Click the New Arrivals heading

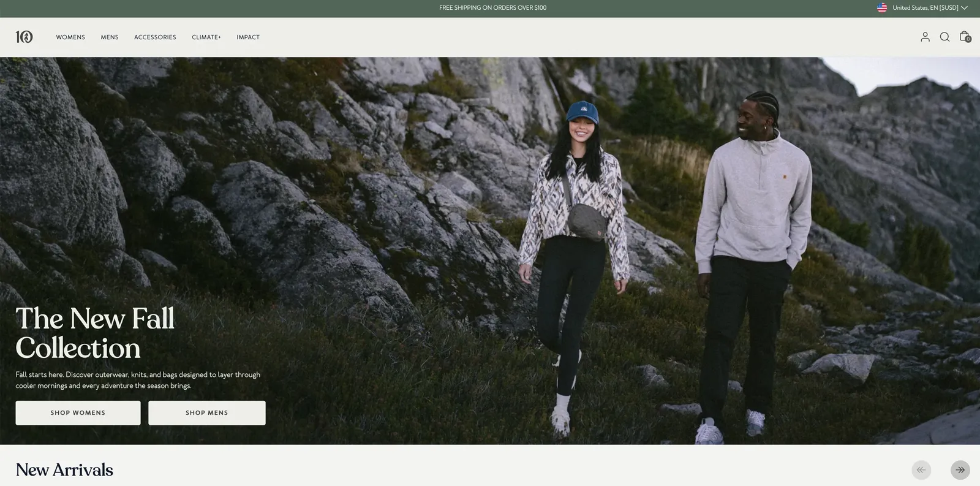pyautogui.click(x=64, y=470)
